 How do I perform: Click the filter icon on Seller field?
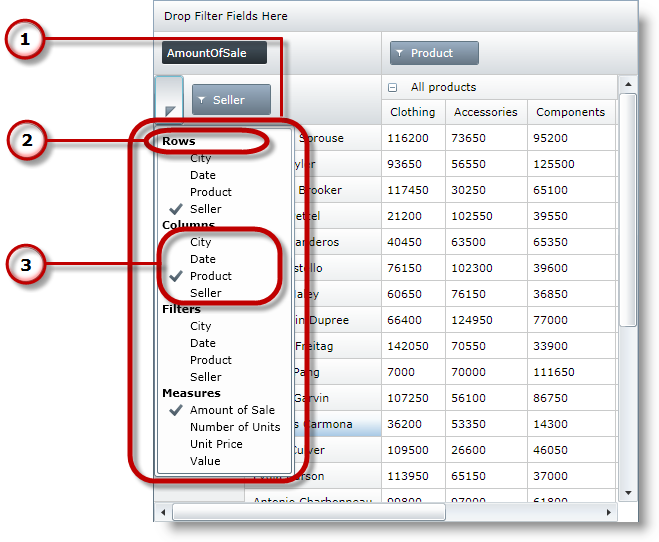tap(202, 100)
